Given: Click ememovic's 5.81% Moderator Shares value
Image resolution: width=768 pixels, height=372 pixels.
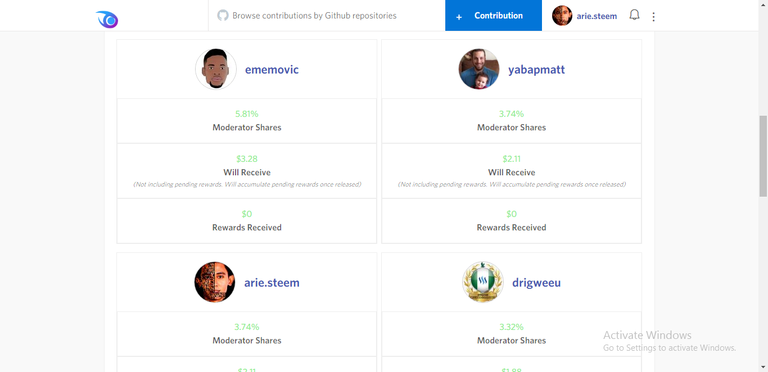Looking at the screenshot, I should 246,114.
